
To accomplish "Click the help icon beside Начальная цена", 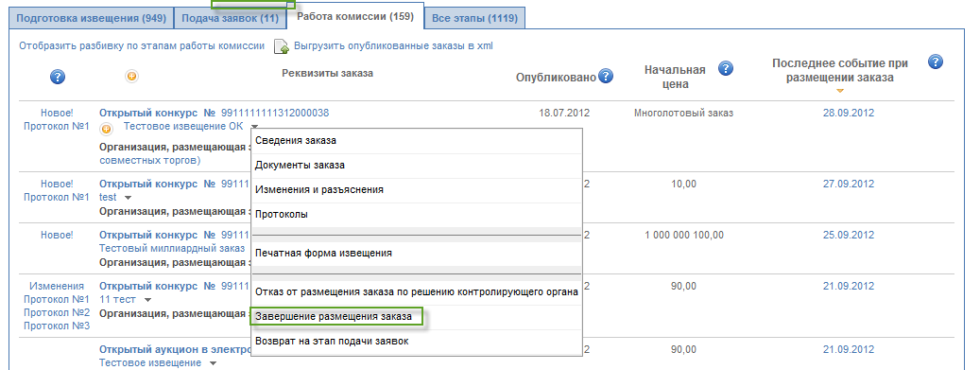I will coord(726,68).
